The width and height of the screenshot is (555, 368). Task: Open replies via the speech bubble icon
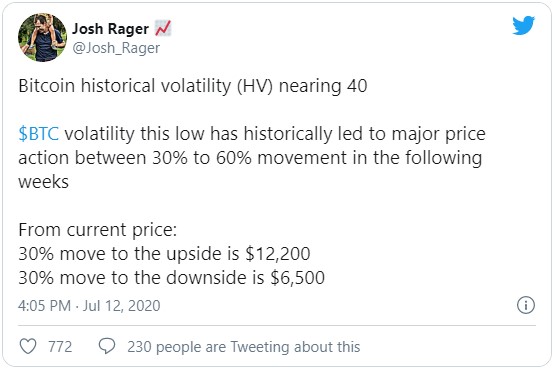tap(107, 346)
